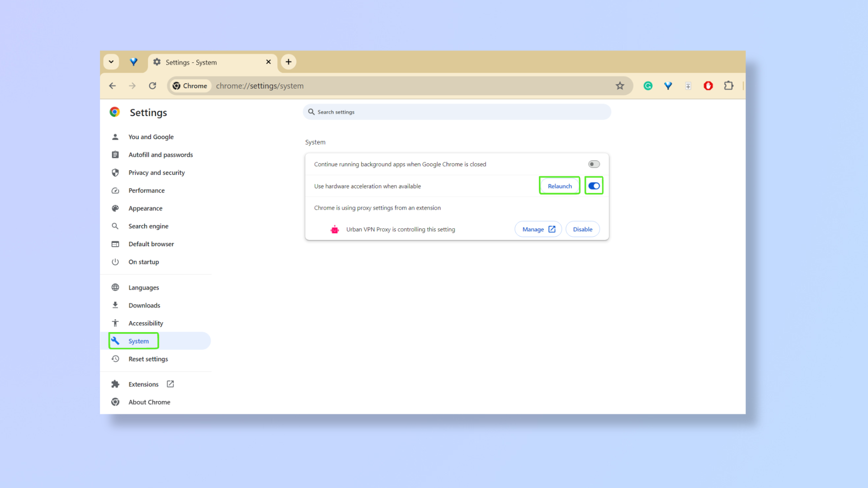
Task: Expand You and Google section
Action: coord(151,136)
